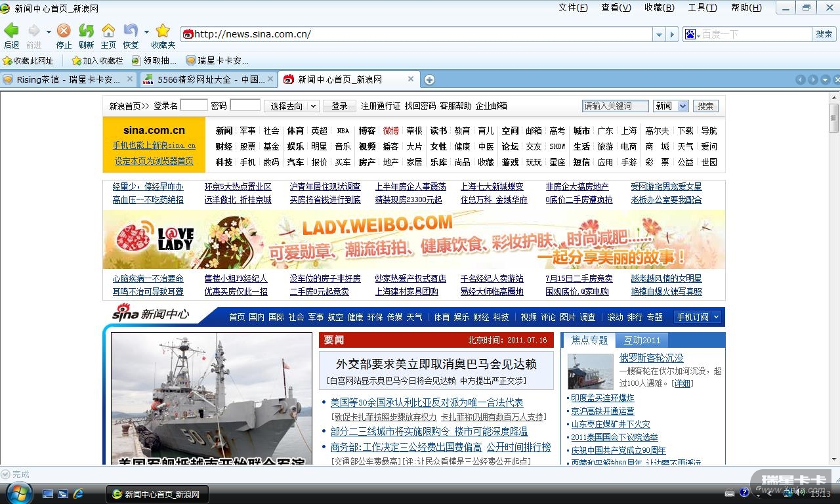Open the 文件(F) menu

(x=573, y=8)
